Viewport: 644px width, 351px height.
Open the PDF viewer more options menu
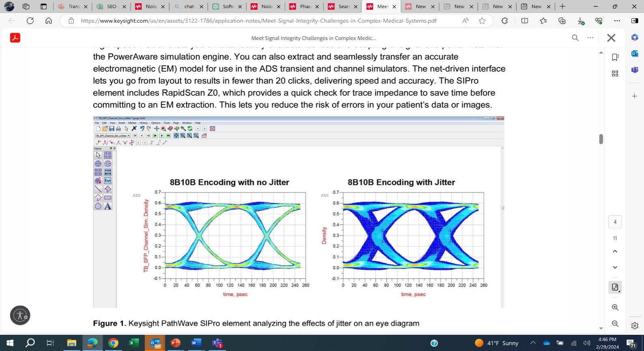tap(590, 38)
